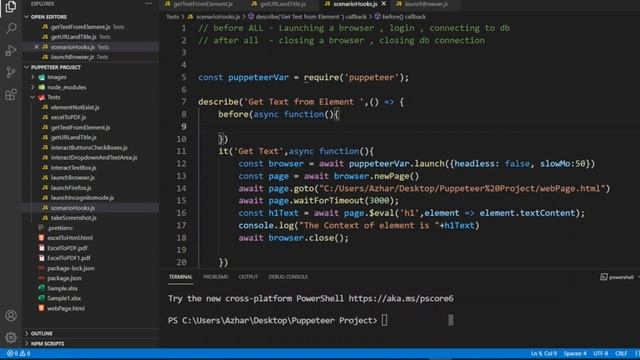The width and height of the screenshot is (640, 360).
Task: Open launchIncognitomode.js file
Action: [x=82, y=198]
